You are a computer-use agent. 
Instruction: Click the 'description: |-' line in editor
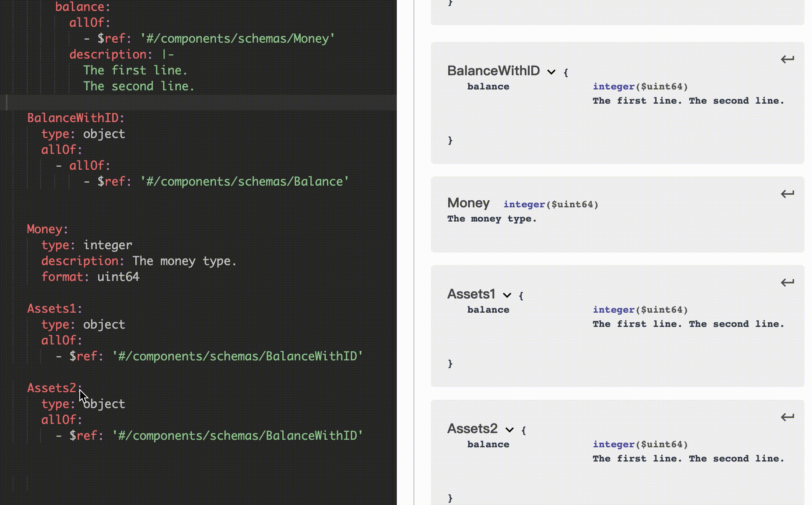(x=122, y=54)
